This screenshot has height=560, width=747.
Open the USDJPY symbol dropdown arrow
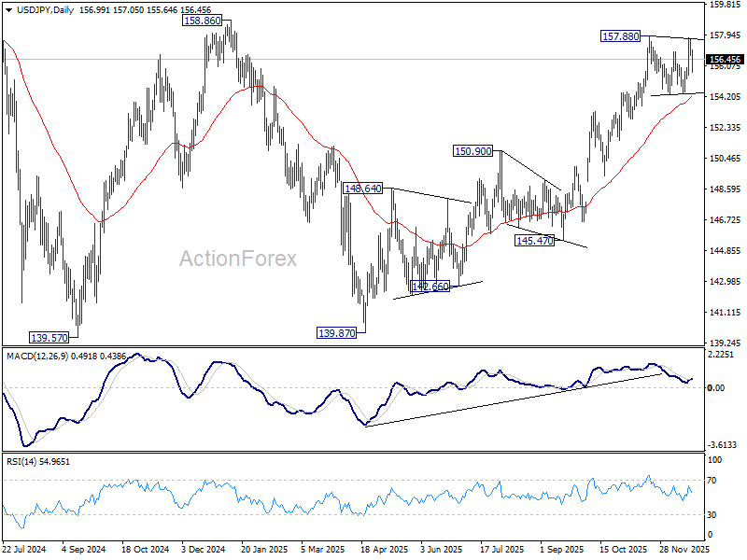[x=8, y=10]
